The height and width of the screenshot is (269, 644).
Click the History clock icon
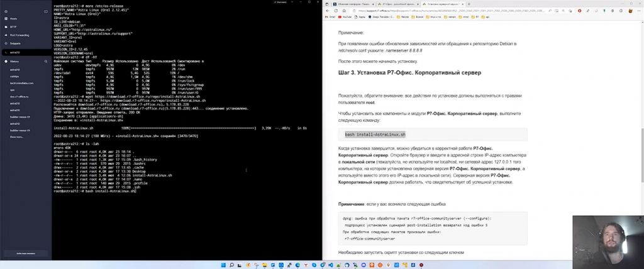tap(6, 61)
